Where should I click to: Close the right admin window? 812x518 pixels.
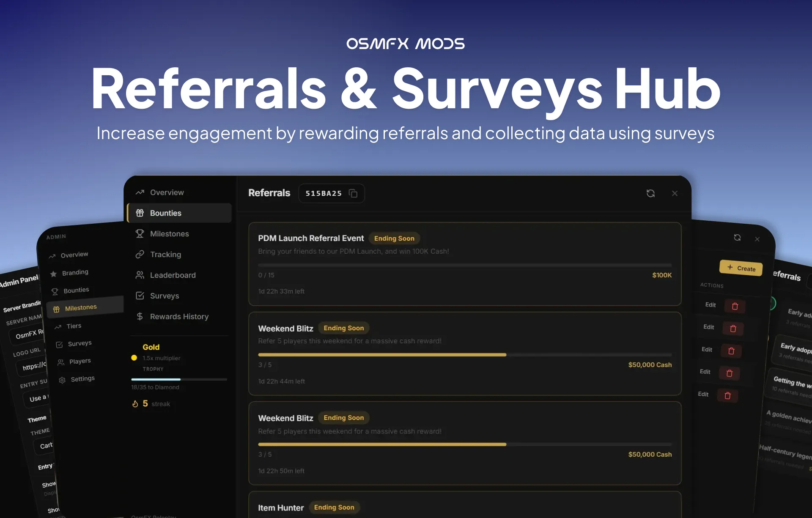pos(757,239)
